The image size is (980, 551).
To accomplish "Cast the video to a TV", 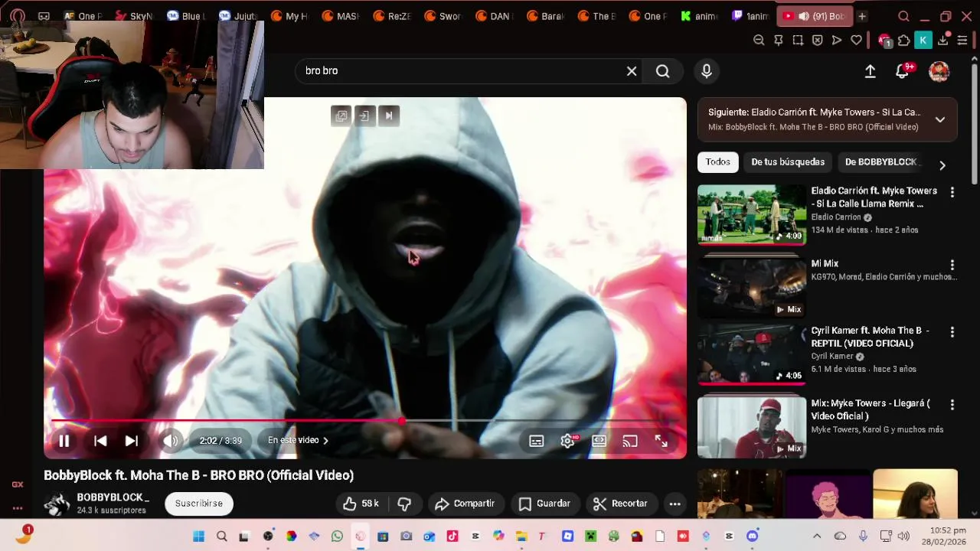I will (630, 441).
